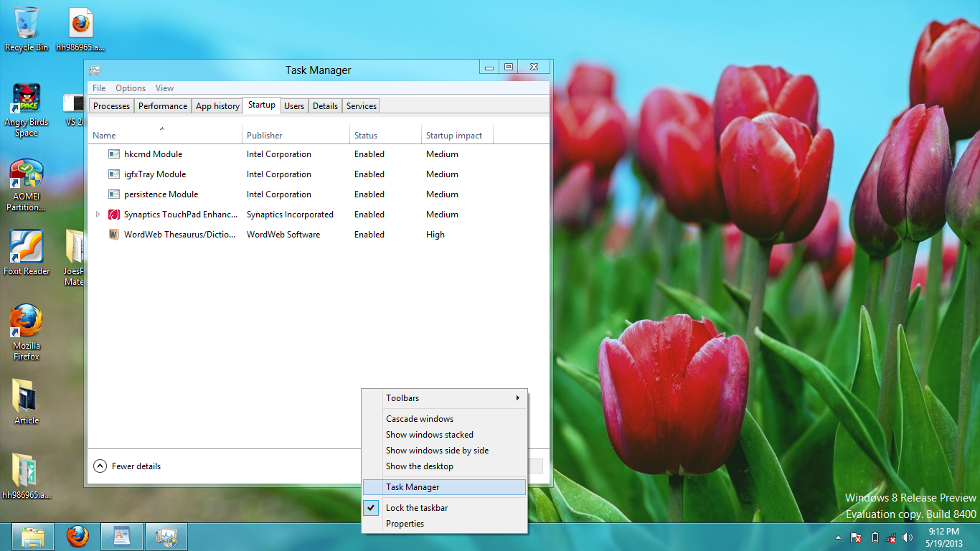Open the Options menu
Image resolution: width=980 pixels, height=551 pixels.
click(131, 88)
